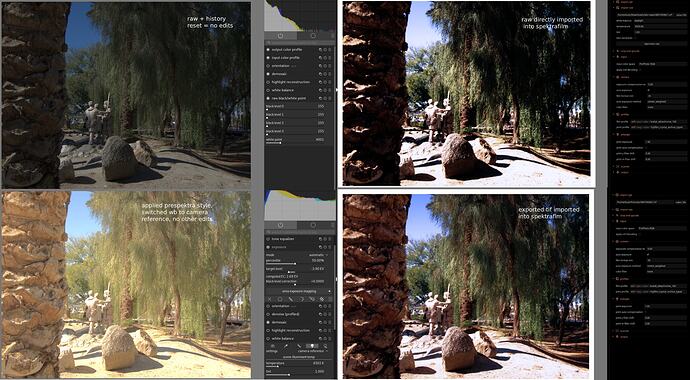Enable tone equalizer module
Image resolution: width=690 pixels, height=380 pixels.
click(x=268, y=239)
